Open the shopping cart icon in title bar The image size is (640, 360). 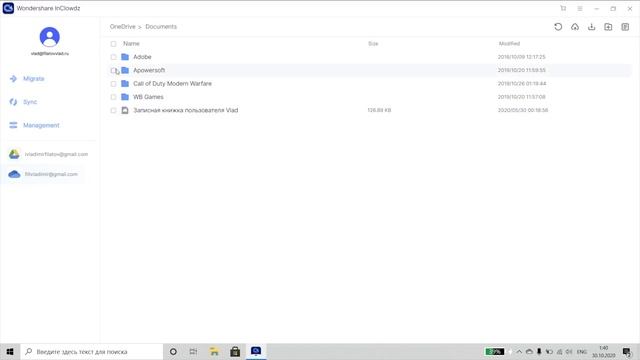click(563, 8)
